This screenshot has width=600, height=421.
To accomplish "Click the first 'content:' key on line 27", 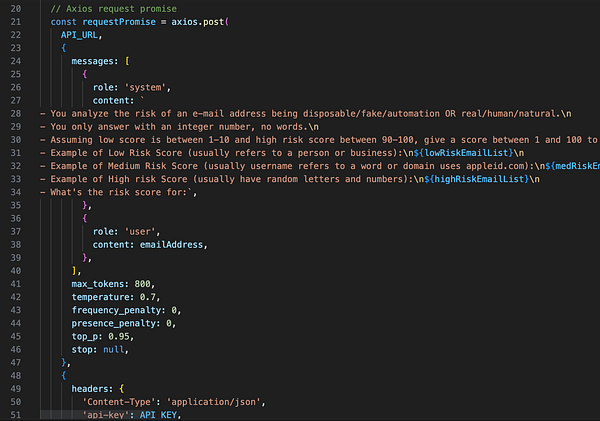I will (113, 100).
